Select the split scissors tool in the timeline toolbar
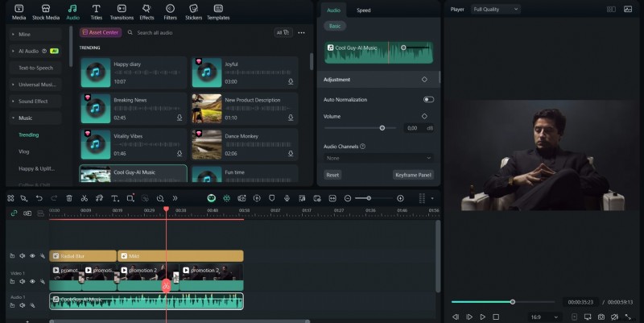644x323 pixels. [x=84, y=198]
